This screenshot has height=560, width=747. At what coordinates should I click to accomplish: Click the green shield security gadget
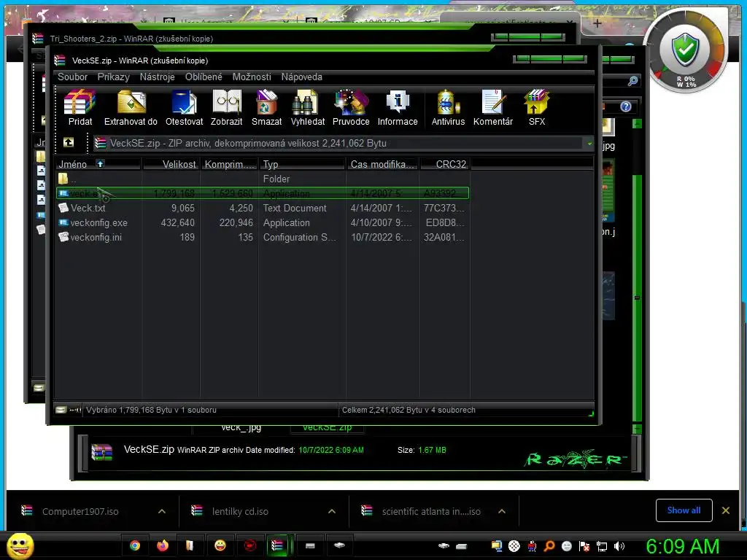click(x=685, y=49)
